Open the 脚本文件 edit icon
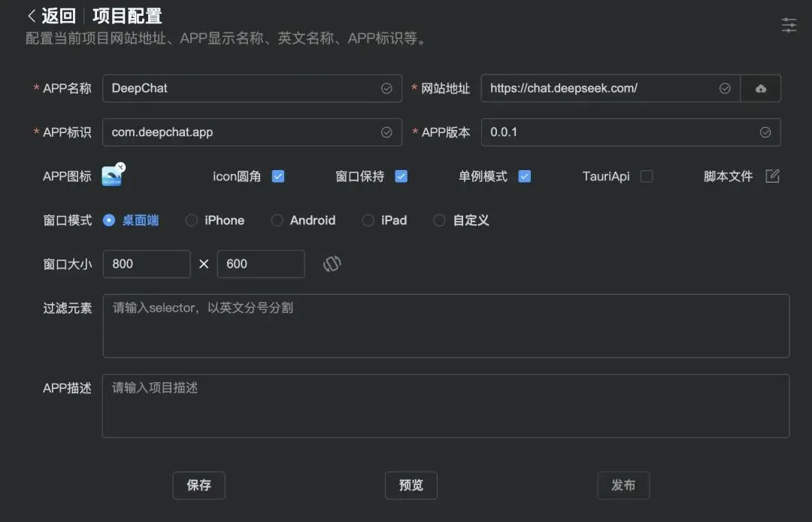This screenshot has height=522, width=812. [772, 176]
